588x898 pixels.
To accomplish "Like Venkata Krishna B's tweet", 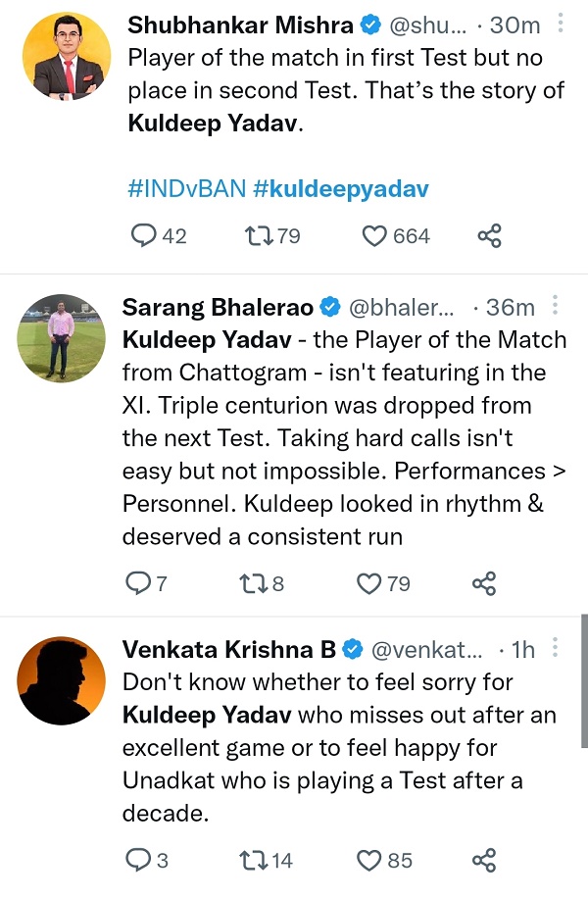I will [368, 861].
